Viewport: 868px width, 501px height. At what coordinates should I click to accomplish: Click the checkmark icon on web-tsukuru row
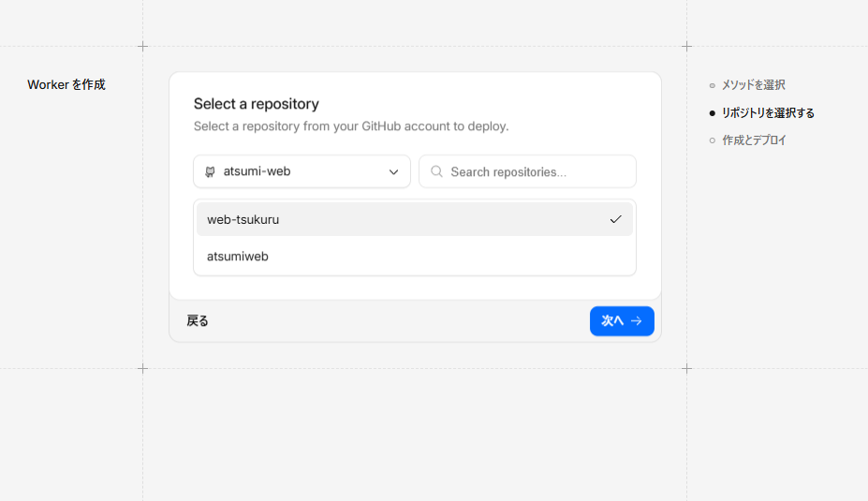(x=615, y=219)
